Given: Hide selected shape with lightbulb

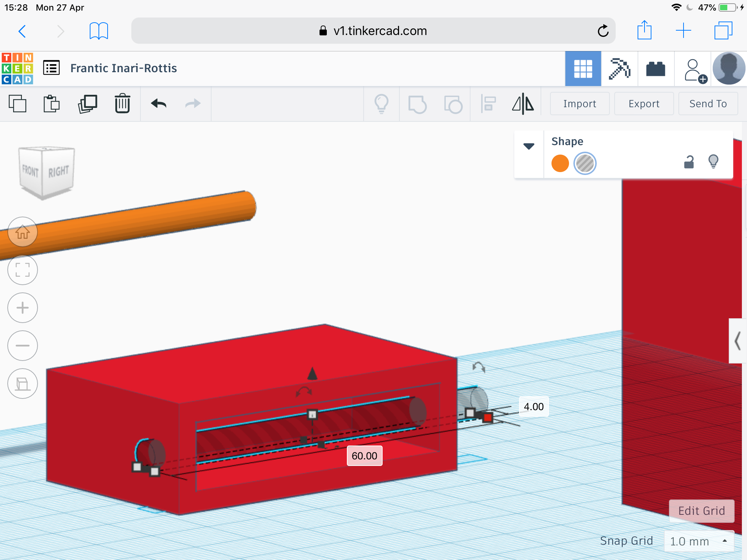Looking at the screenshot, I should 713,162.
